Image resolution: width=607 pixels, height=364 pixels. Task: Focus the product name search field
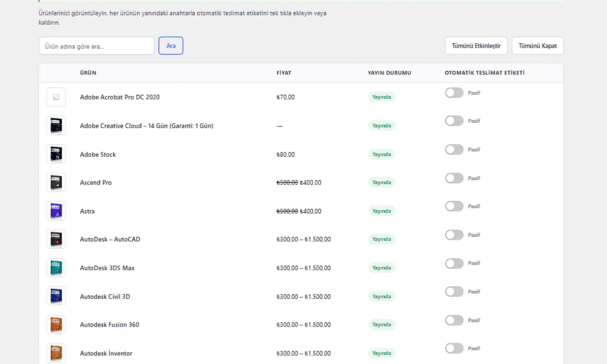97,46
